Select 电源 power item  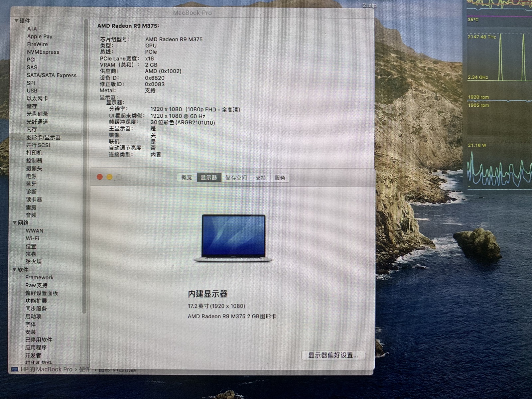[x=31, y=176]
